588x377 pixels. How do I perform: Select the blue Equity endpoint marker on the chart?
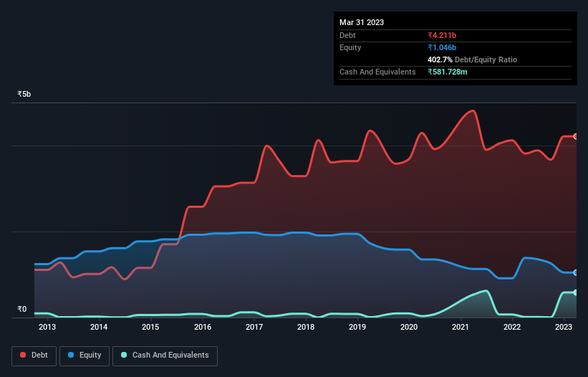pyautogui.click(x=576, y=272)
